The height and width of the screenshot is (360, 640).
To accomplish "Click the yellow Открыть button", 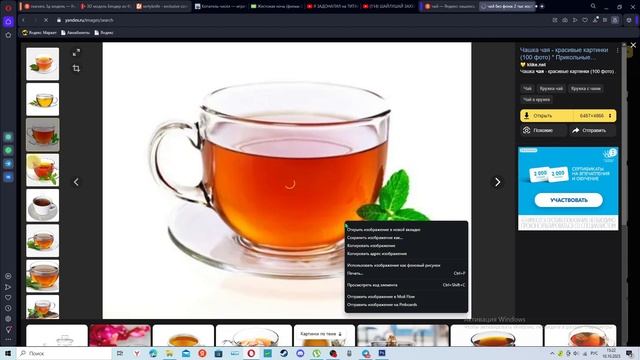I will click(547, 116).
